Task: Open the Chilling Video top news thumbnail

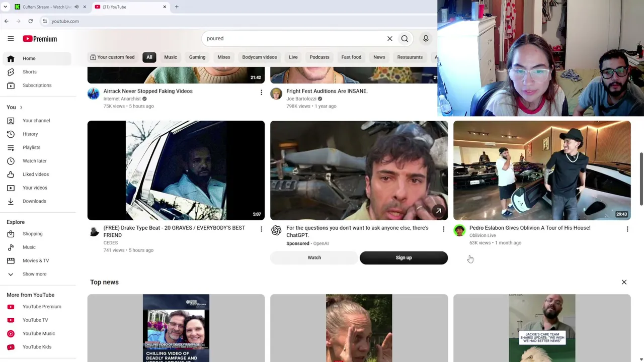Action: (176, 328)
